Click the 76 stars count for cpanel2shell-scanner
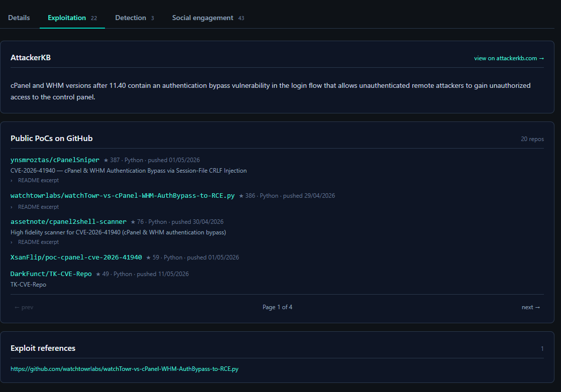Image resolution: width=561 pixels, height=392 pixels. point(137,222)
